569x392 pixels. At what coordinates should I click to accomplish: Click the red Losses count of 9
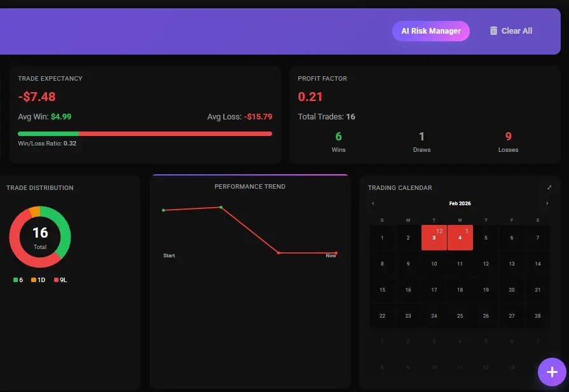508,135
